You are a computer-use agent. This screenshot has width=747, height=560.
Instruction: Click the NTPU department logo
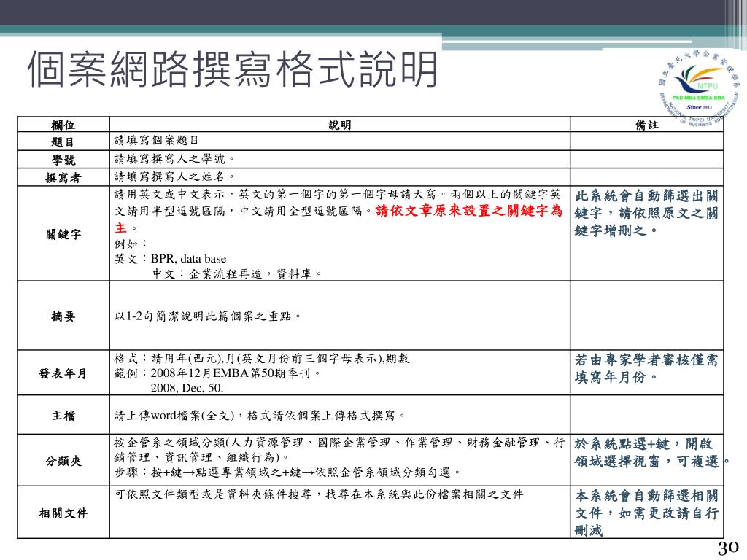click(x=700, y=87)
